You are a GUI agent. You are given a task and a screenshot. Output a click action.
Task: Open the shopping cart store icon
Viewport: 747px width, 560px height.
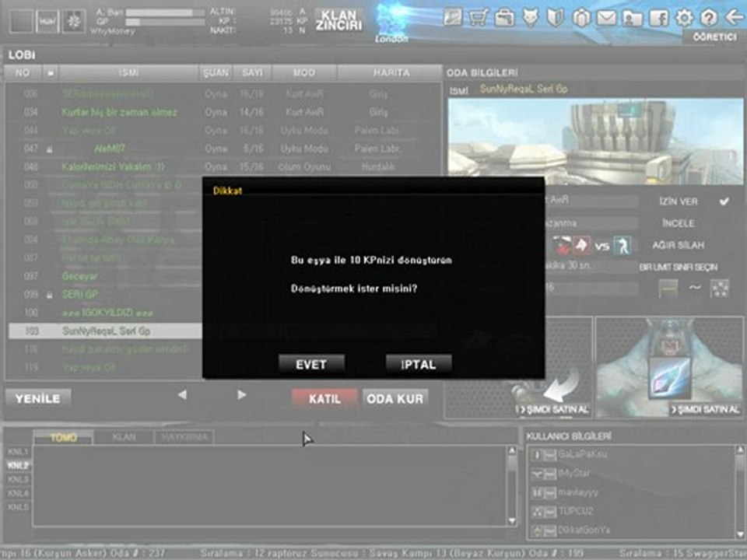point(479,18)
